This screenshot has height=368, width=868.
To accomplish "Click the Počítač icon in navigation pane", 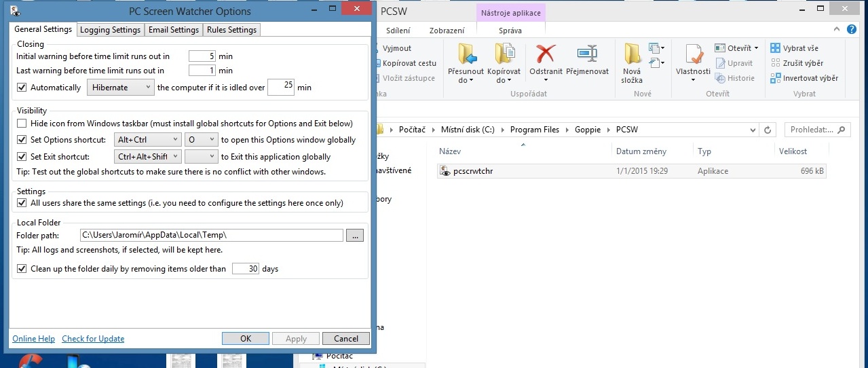I will 318,356.
